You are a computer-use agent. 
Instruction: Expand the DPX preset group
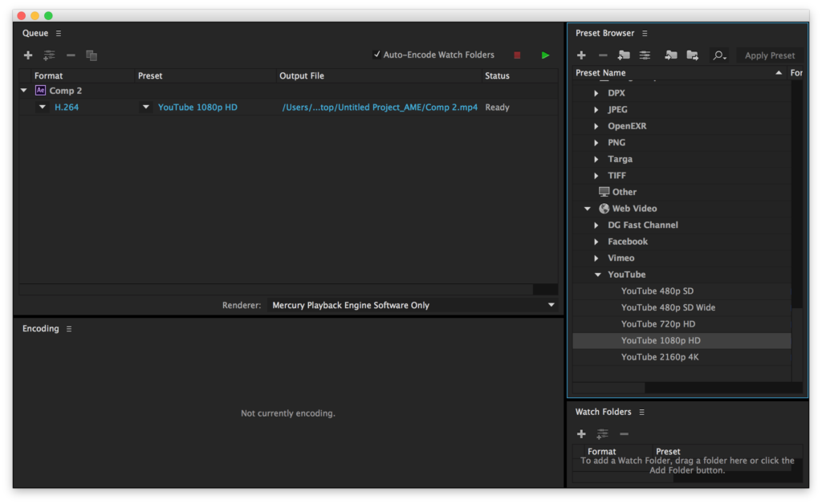click(x=596, y=93)
